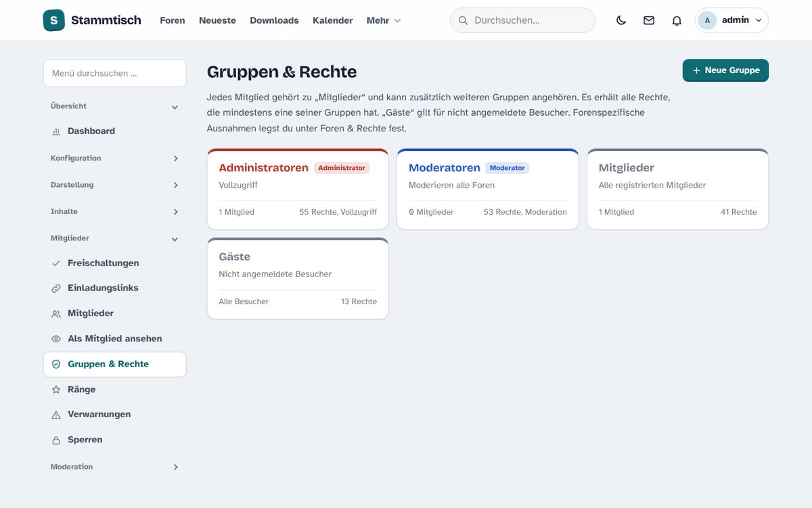Go to Foren in the top navigation

(x=173, y=20)
